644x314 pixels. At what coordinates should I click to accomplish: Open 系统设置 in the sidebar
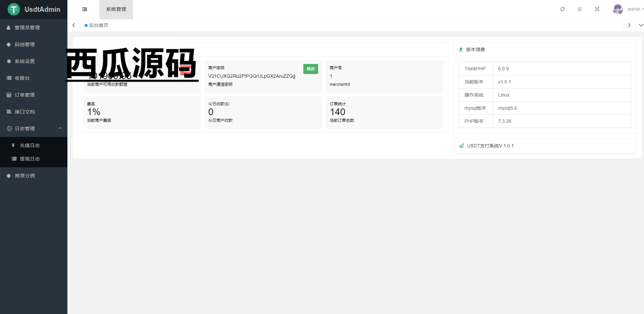point(34,61)
